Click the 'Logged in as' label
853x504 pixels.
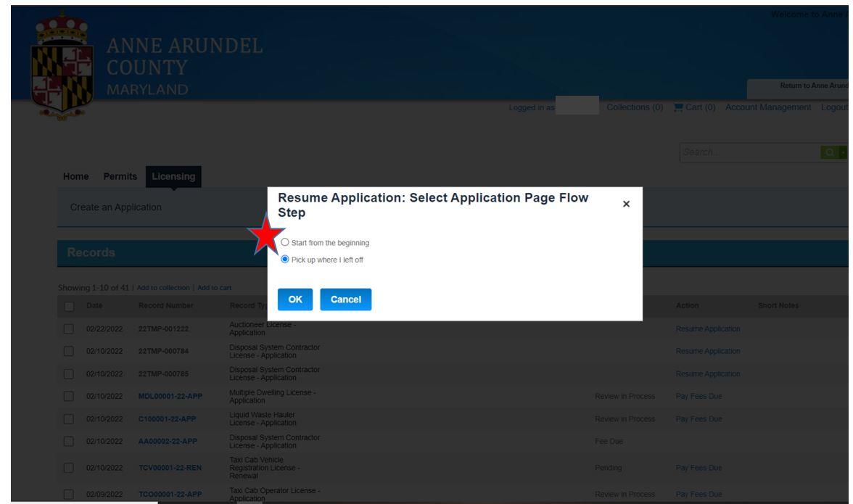pos(532,107)
